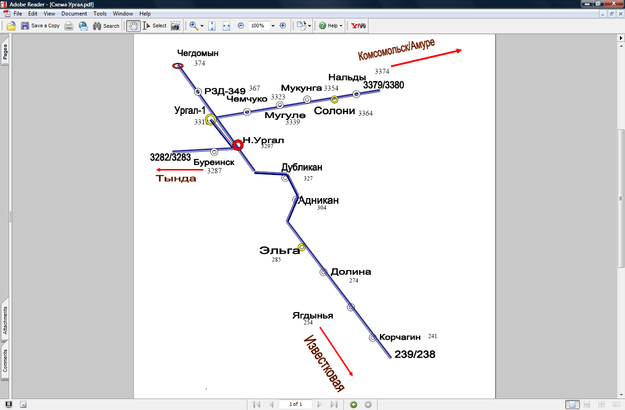Click the 'Долина' station label
Viewport: 625px width, 410px height.
351,272
